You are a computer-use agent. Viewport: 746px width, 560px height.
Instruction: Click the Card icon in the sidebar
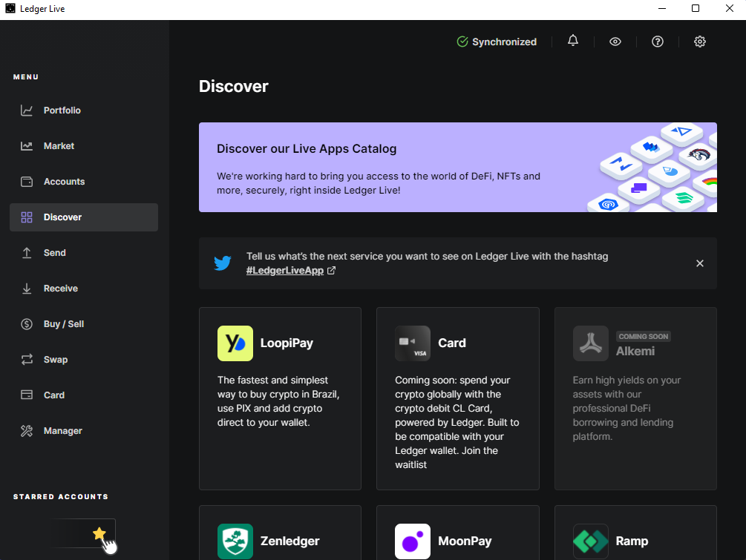pyautogui.click(x=27, y=395)
